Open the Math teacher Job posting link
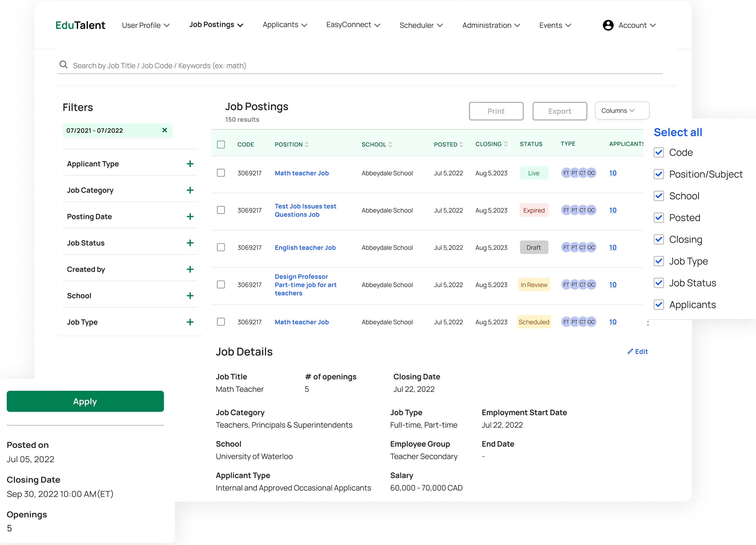This screenshot has width=756, height=545. [x=301, y=173]
